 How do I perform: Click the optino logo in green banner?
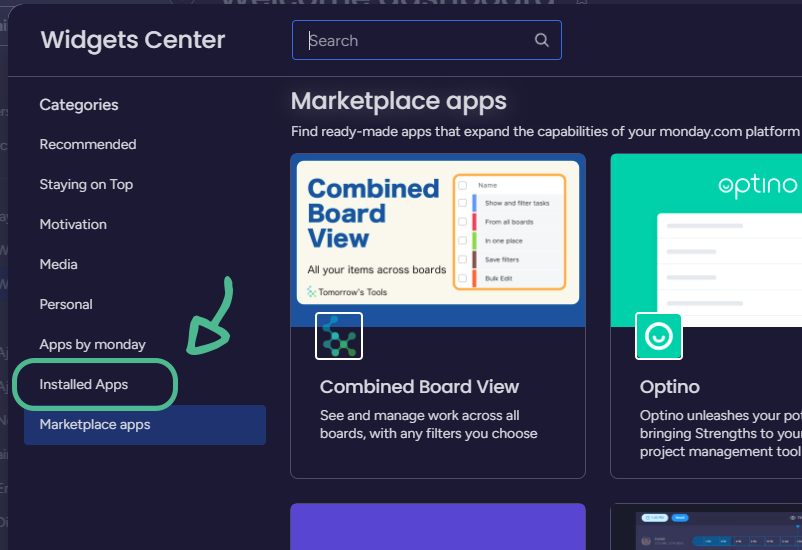click(759, 186)
